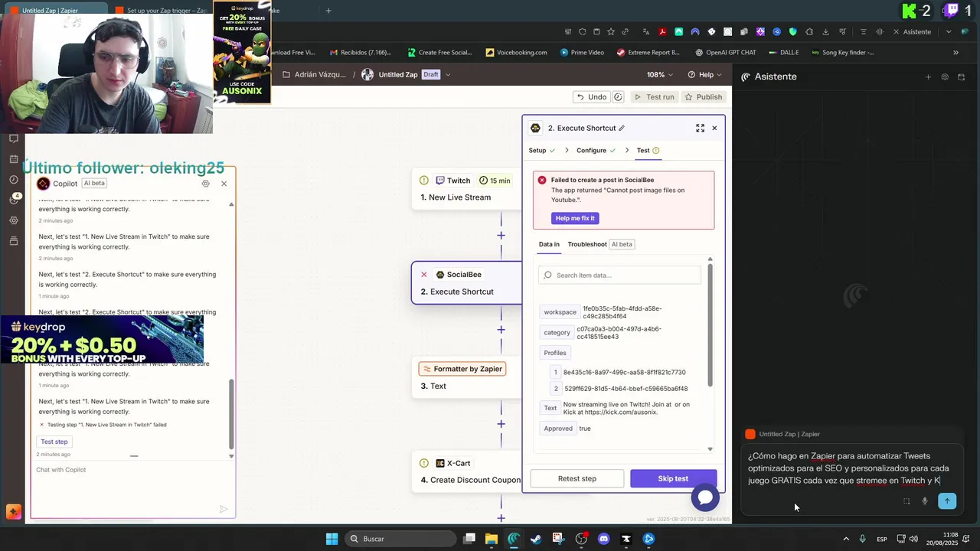Rename step using the pencil icon

622,128
